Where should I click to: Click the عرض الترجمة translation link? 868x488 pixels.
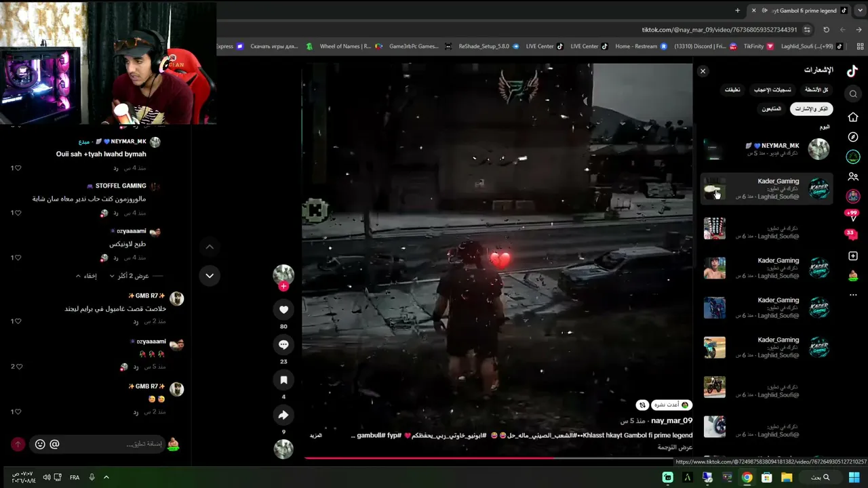[x=675, y=447]
